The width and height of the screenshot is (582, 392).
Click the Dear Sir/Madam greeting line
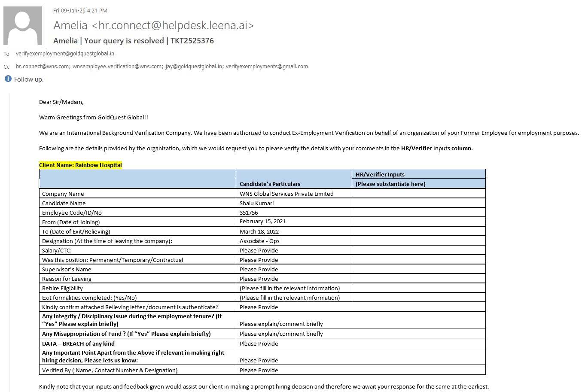[x=61, y=102]
